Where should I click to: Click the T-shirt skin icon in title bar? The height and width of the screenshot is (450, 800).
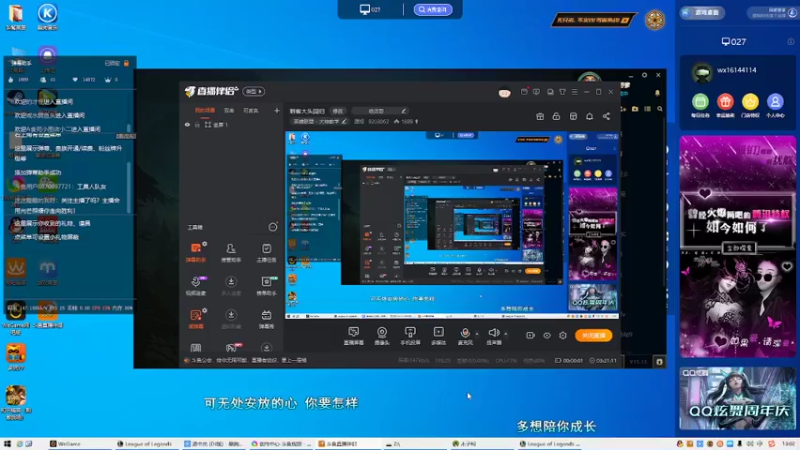[562, 92]
